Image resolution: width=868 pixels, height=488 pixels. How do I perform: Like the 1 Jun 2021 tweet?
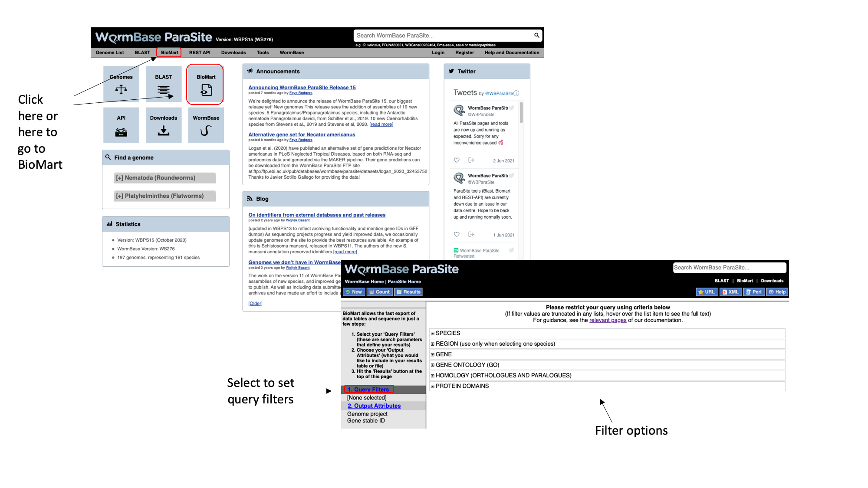457,234
